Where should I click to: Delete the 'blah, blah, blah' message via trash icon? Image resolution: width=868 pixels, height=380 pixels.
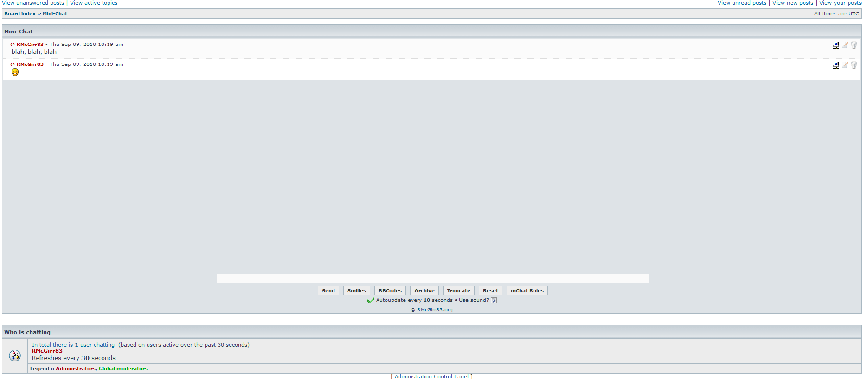pos(854,45)
